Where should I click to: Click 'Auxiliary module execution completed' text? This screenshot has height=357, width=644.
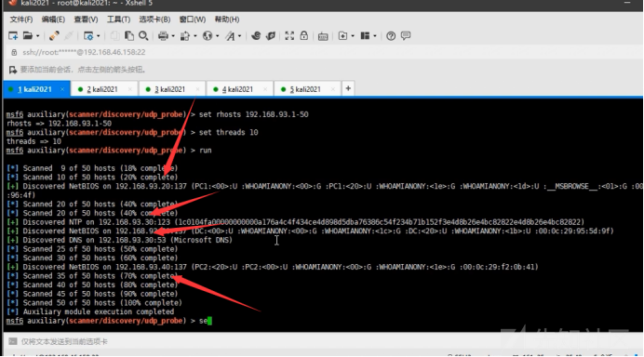tap(99, 311)
